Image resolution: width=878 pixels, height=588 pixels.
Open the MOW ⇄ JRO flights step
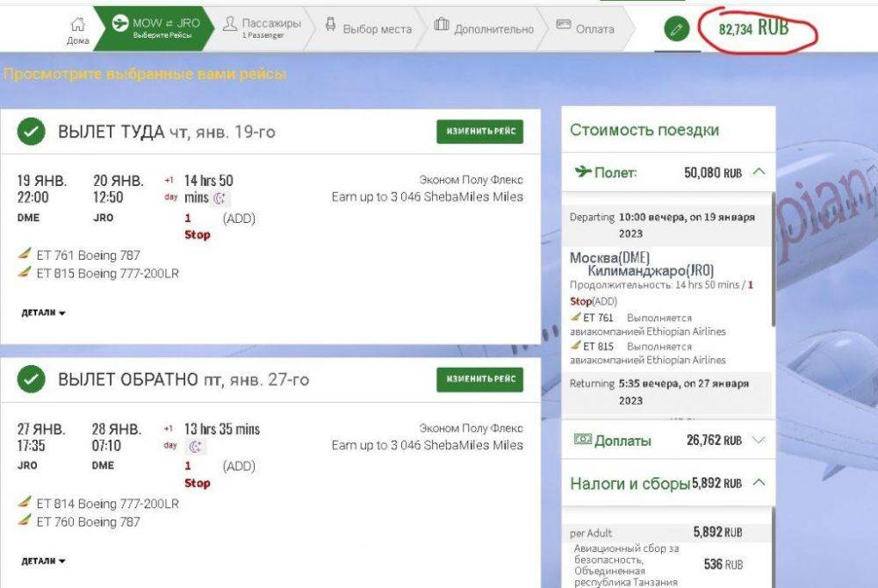(x=151, y=28)
